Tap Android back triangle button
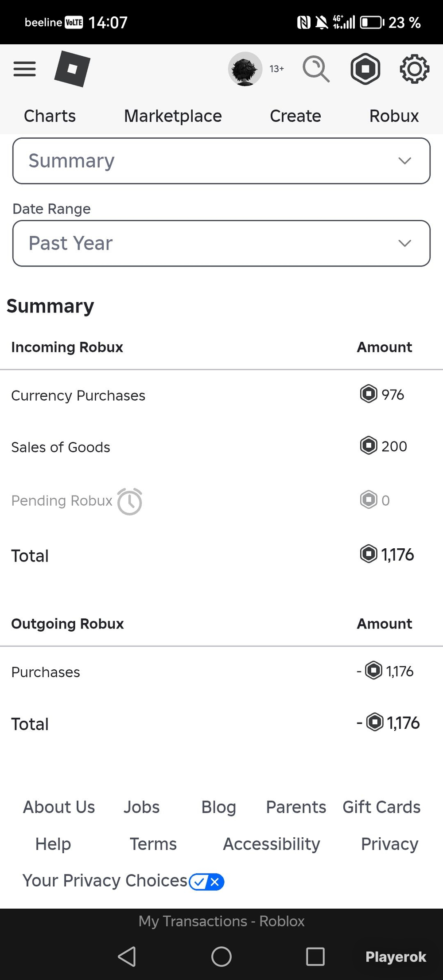The image size is (443, 980). [x=127, y=957]
